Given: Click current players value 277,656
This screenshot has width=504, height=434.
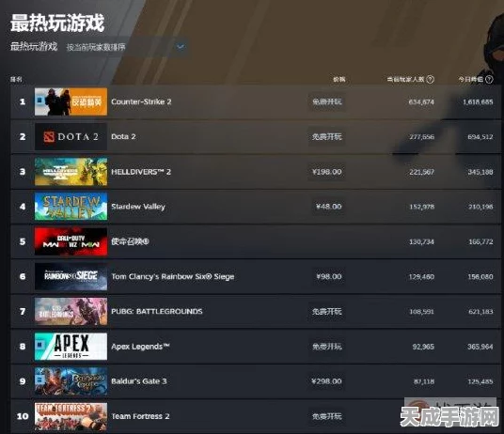Looking at the screenshot, I should [421, 137].
